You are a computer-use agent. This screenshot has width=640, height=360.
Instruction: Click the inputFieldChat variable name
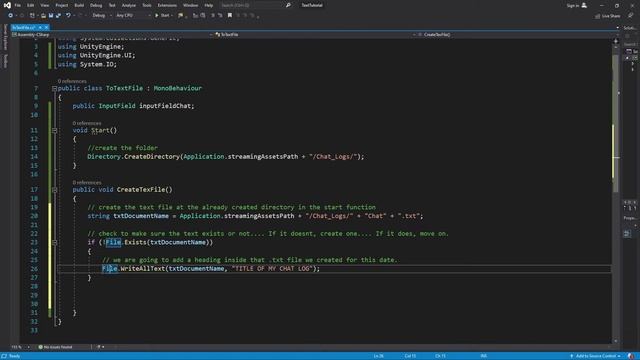pos(165,106)
